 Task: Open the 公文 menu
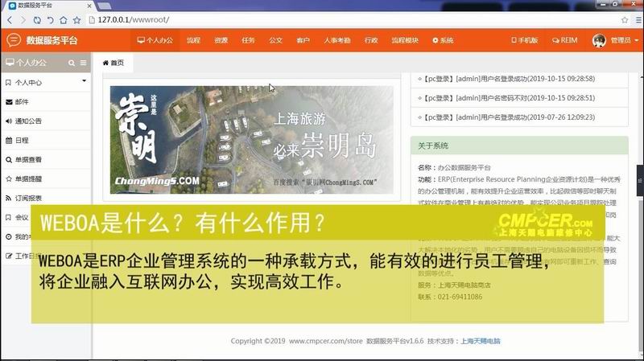[x=275, y=40]
